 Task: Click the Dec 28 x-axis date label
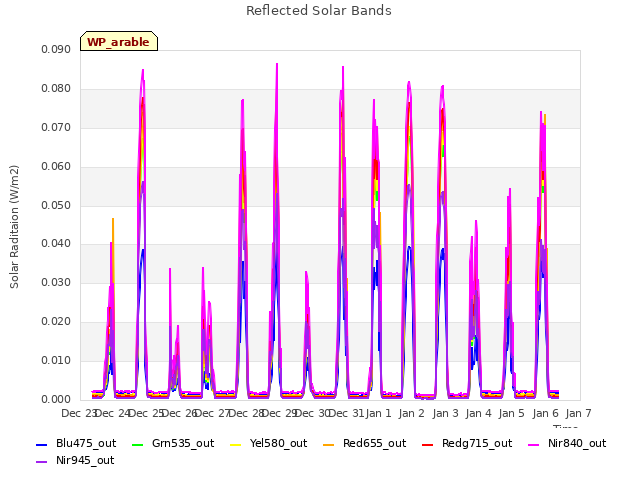(x=246, y=413)
